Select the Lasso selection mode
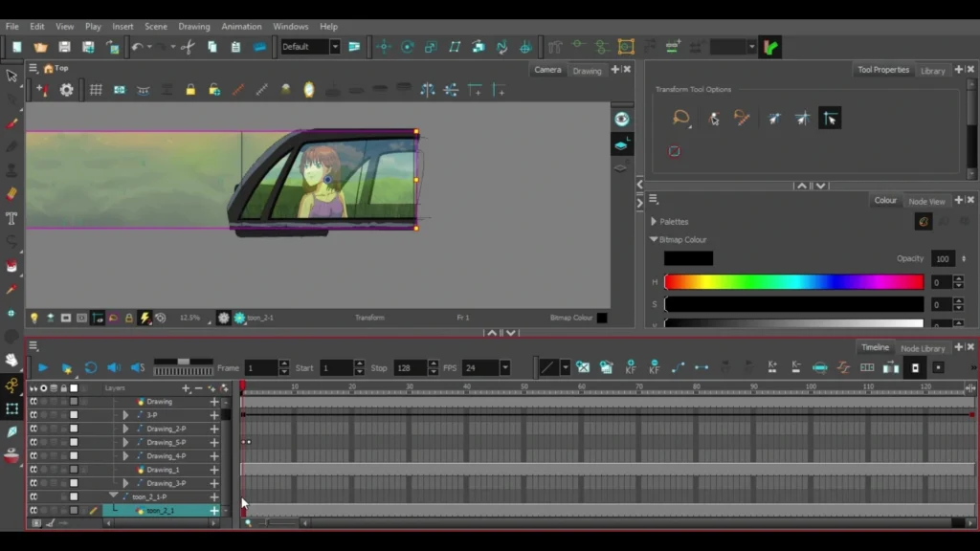Screen dimensions: 980x551 (681, 118)
